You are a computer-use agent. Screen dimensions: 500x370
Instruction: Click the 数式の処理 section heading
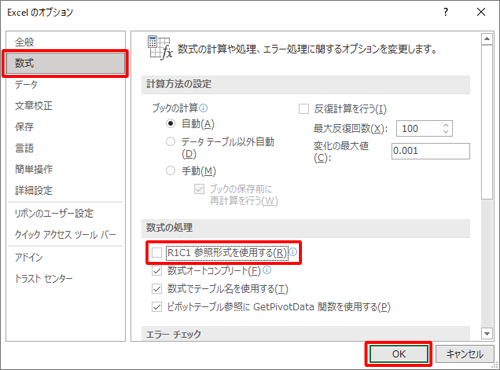point(169,228)
